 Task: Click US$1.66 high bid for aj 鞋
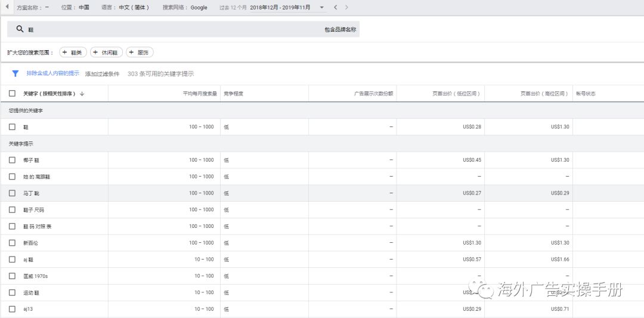point(560,260)
